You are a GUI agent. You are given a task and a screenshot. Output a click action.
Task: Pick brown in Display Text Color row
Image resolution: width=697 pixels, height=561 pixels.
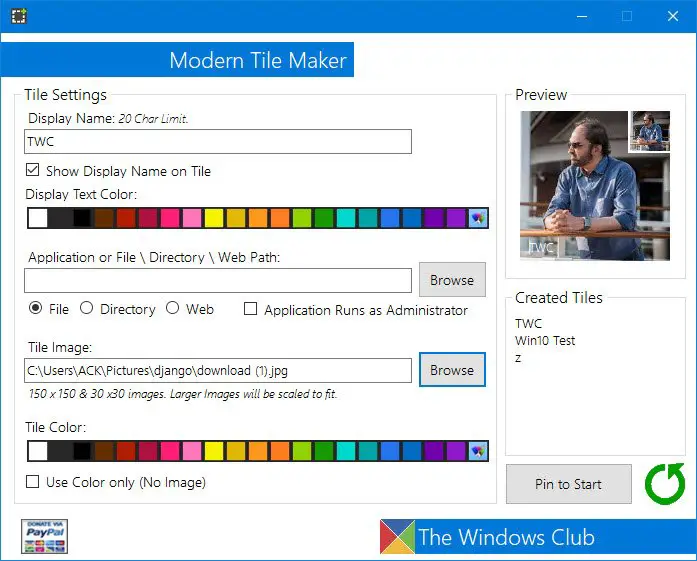click(x=104, y=218)
